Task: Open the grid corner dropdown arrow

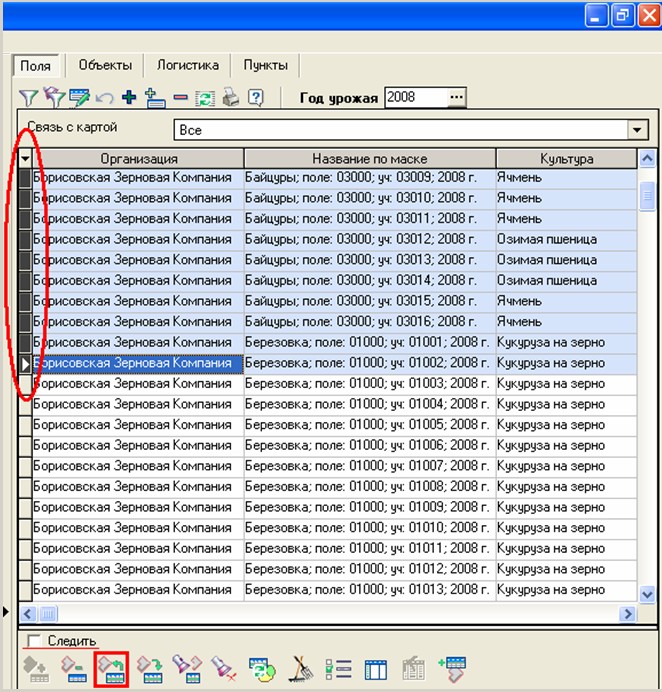Action: pyautogui.click(x=24, y=159)
